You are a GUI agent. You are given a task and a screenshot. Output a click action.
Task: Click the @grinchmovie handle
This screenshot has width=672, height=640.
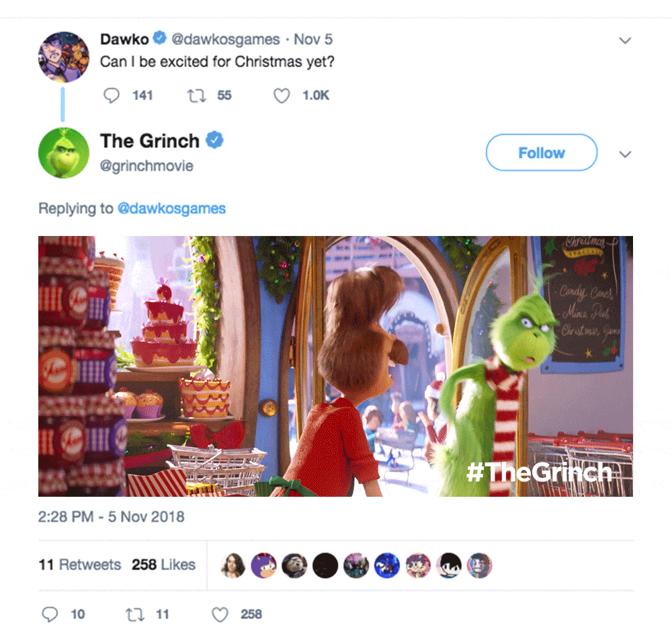coord(146,165)
